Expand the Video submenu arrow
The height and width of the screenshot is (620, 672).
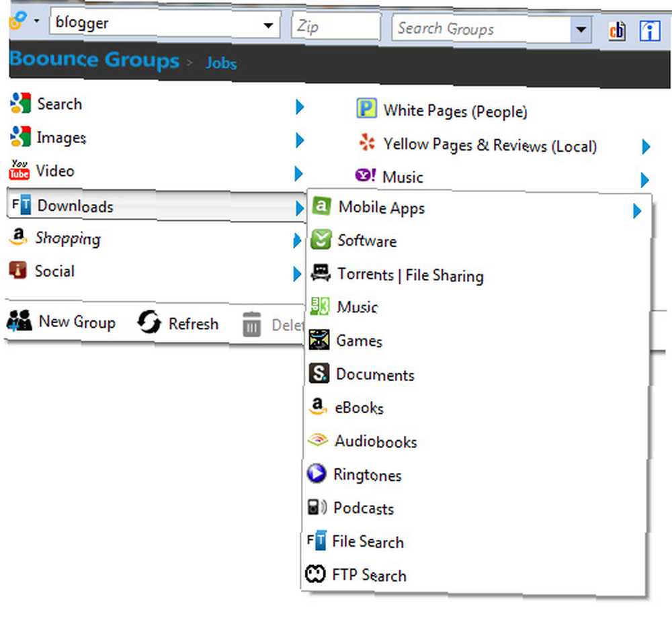click(299, 173)
